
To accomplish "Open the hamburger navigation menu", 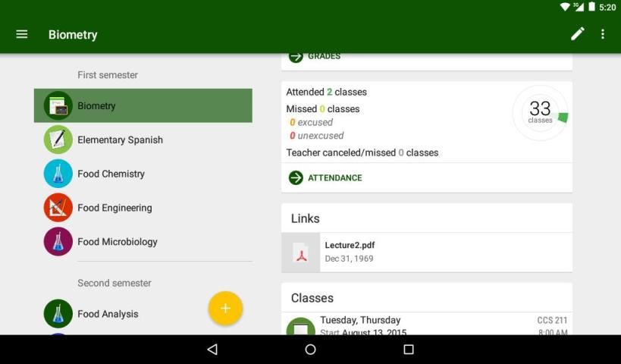I will [x=22, y=34].
